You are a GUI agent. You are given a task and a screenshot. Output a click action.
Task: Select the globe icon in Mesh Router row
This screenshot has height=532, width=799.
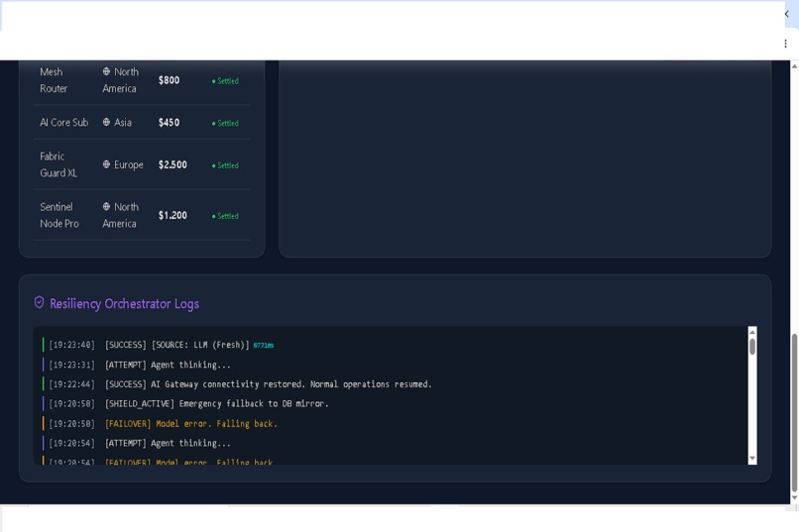click(x=106, y=71)
